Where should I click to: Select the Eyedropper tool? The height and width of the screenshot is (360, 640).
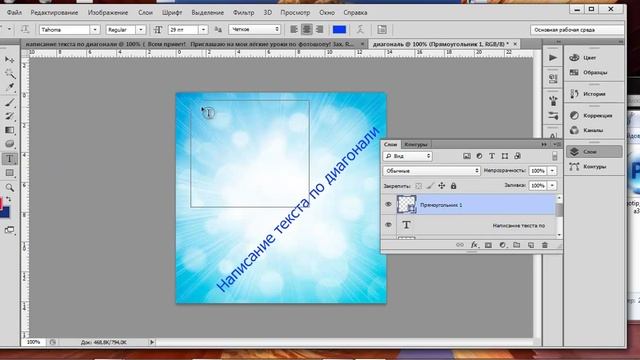(9, 87)
